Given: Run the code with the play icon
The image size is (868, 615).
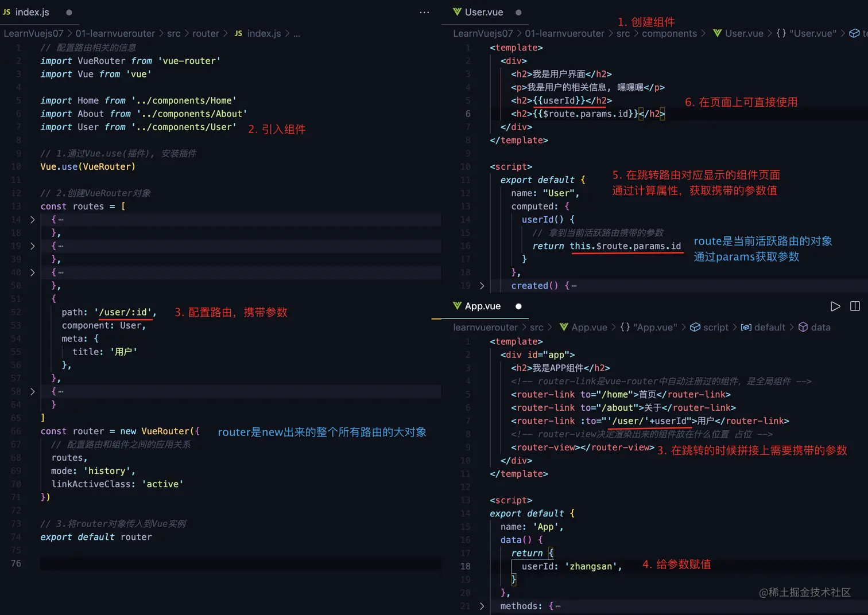Looking at the screenshot, I should click(835, 306).
